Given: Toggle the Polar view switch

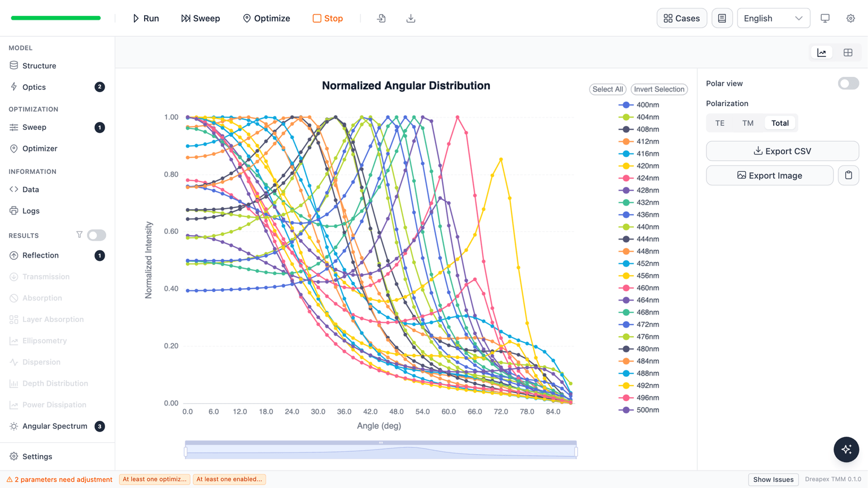Looking at the screenshot, I should (848, 84).
